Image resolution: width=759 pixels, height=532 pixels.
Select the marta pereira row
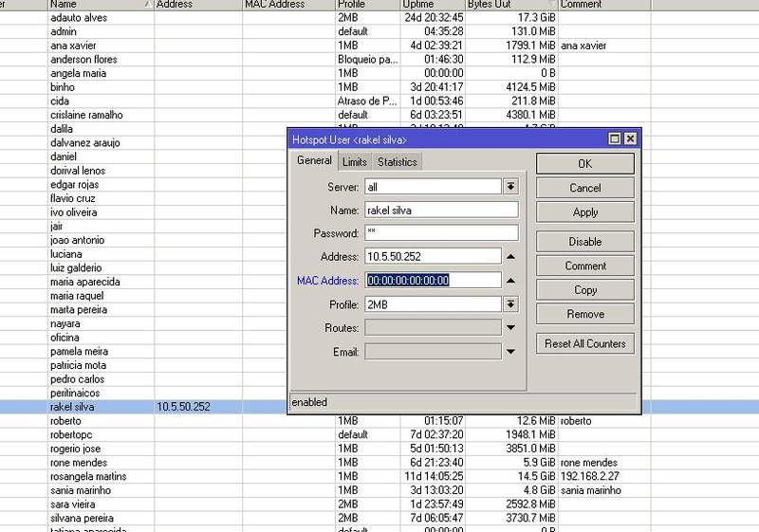click(143, 310)
